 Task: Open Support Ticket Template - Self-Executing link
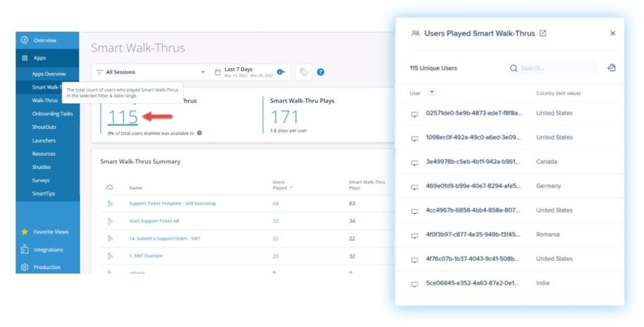click(x=172, y=204)
